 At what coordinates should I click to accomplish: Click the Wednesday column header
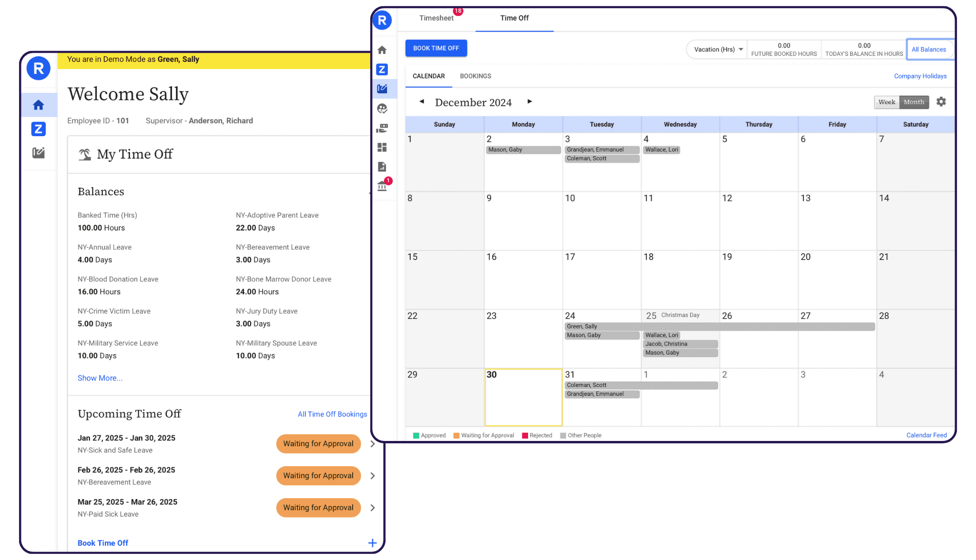680,124
